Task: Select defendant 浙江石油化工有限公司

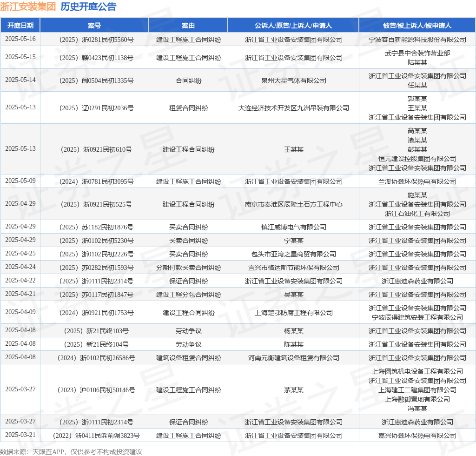Action: coord(417,214)
